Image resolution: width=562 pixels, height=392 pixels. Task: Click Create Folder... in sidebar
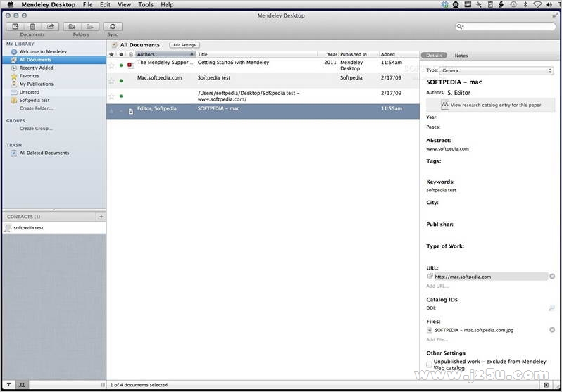(x=36, y=108)
